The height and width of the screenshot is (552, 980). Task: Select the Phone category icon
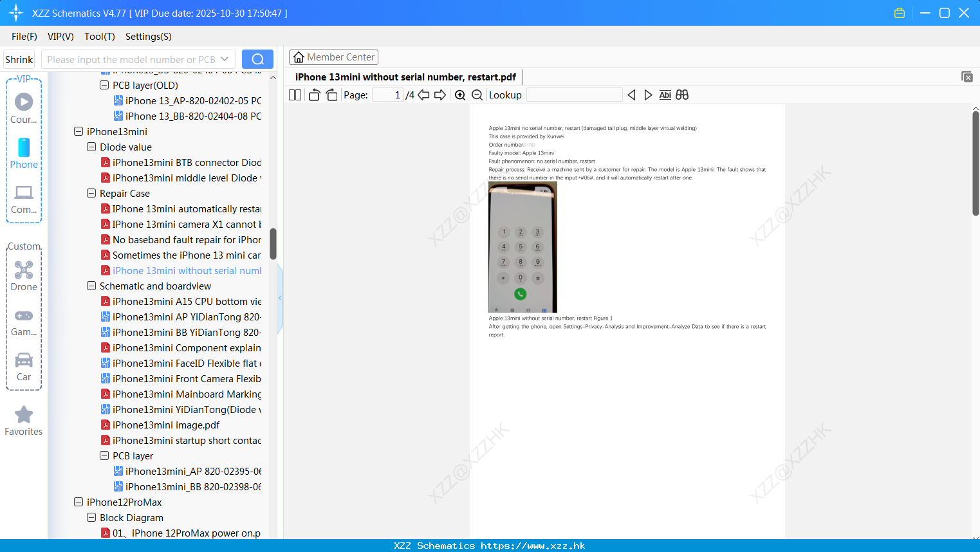24,153
